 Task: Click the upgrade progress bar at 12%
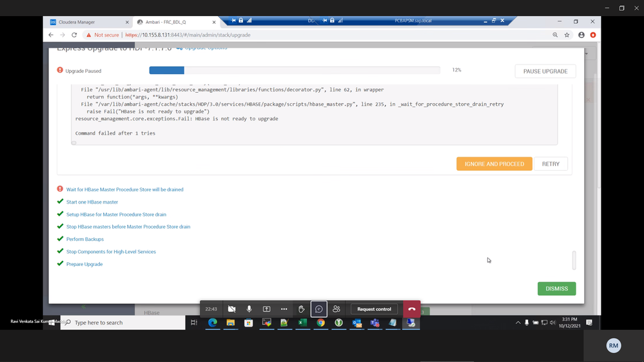pos(295,70)
